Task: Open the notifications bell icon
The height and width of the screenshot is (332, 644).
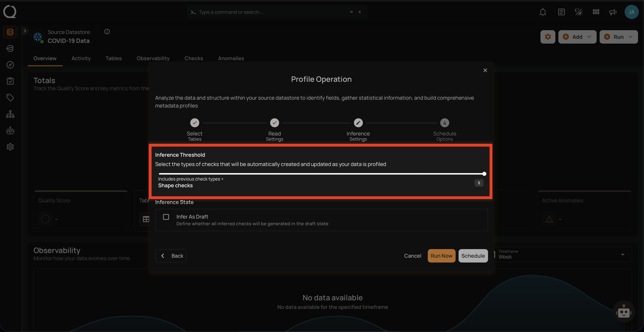Action: (543, 12)
